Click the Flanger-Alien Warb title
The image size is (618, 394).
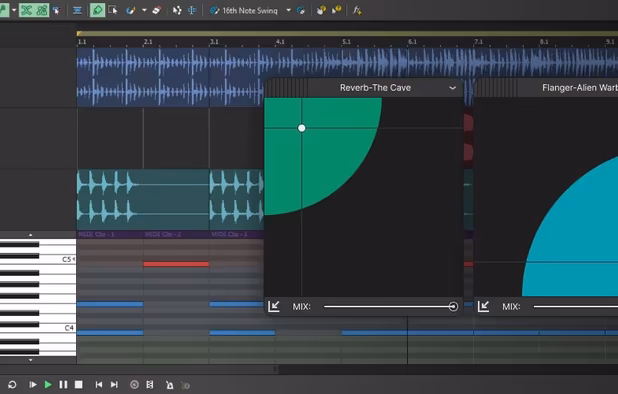580,87
